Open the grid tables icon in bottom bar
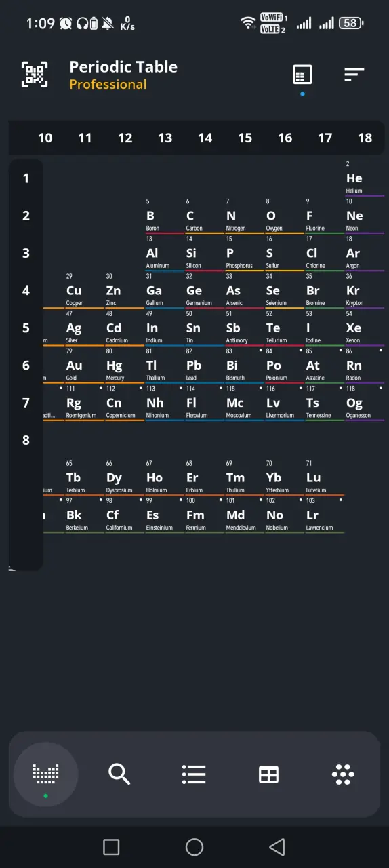The image size is (389, 868). (268, 774)
